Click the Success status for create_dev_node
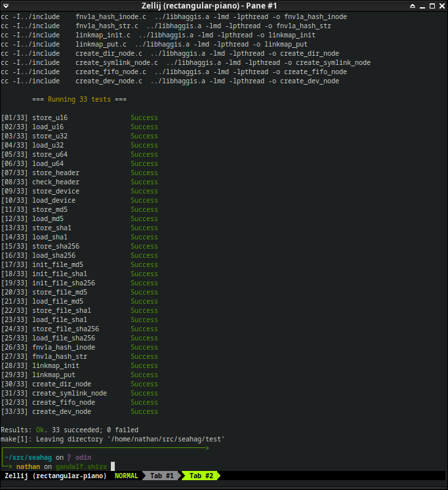Image resolution: width=448 pixels, height=490 pixels. pyautogui.click(x=144, y=411)
